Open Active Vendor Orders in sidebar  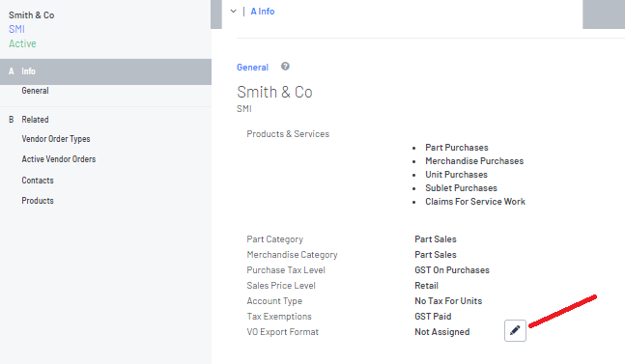point(59,159)
